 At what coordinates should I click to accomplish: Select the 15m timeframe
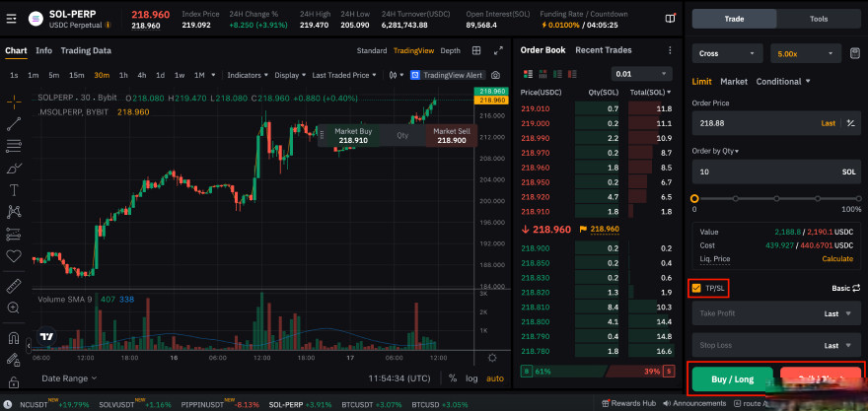coord(76,75)
